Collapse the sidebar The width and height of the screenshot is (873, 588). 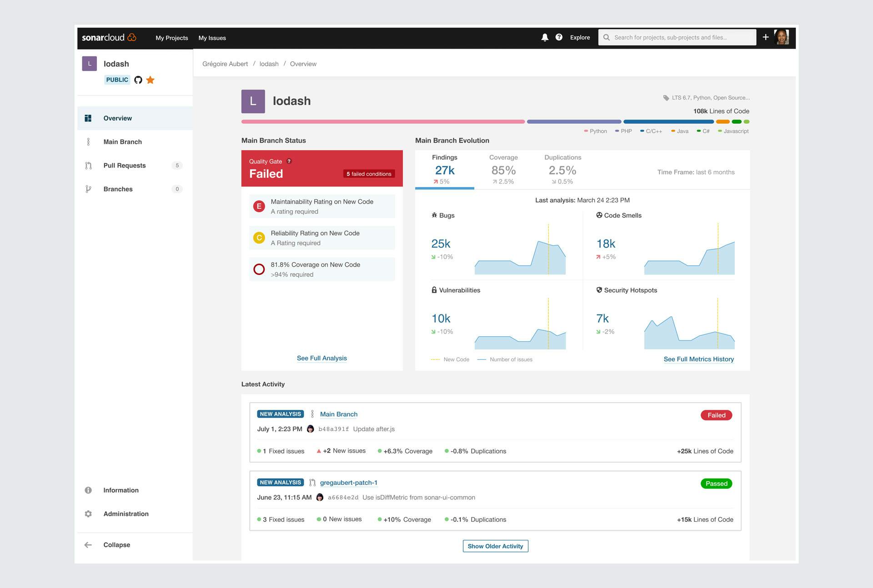[x=135, y=545]
